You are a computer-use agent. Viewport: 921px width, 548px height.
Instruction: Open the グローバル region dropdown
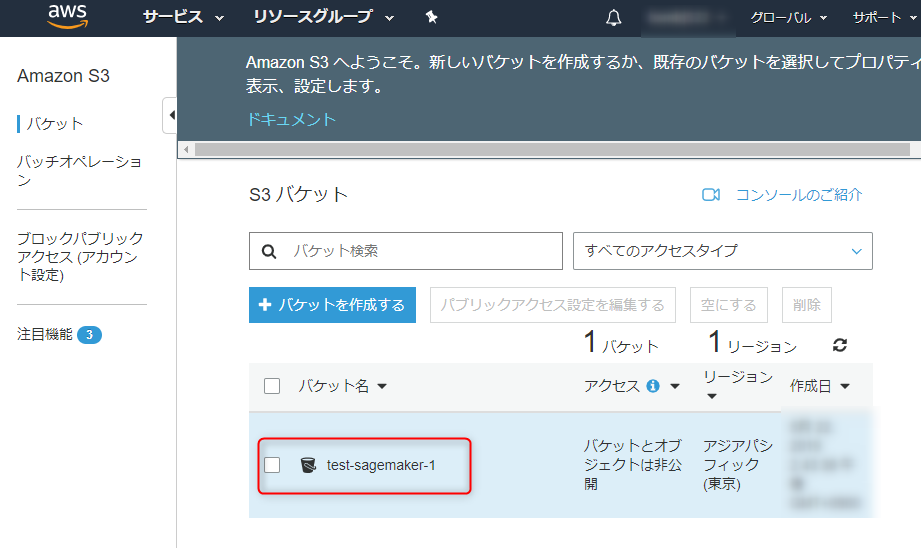788,18
